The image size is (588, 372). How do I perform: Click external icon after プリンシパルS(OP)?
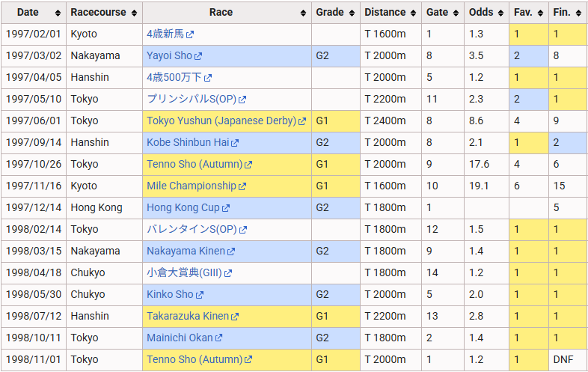(x=242, y=100)
